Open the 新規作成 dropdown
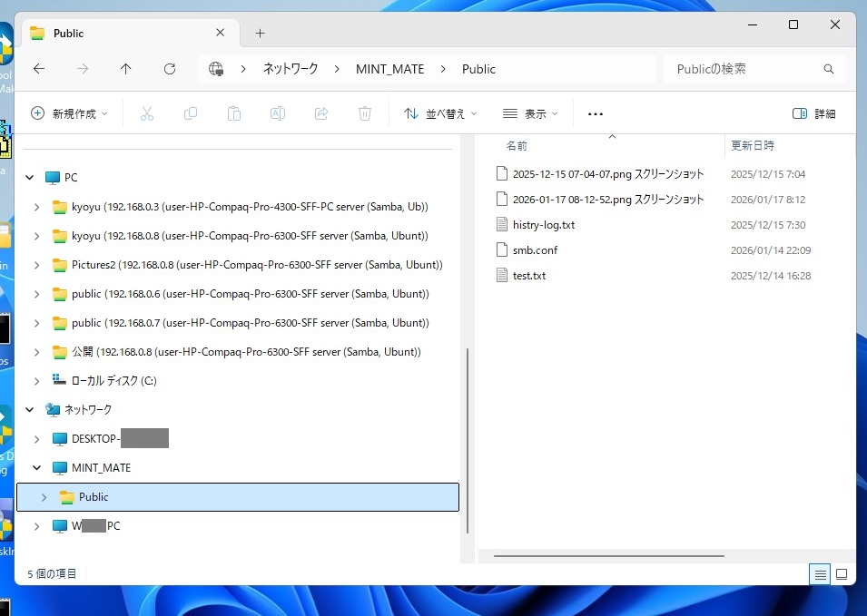Image resolution: width=867 pixels, height=616 pixels. [69, 113]
